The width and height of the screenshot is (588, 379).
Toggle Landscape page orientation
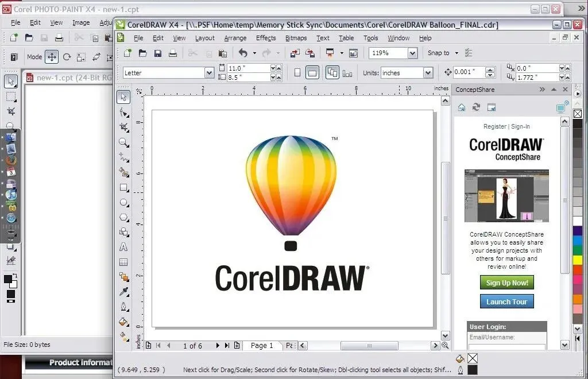tap(312, 73)
